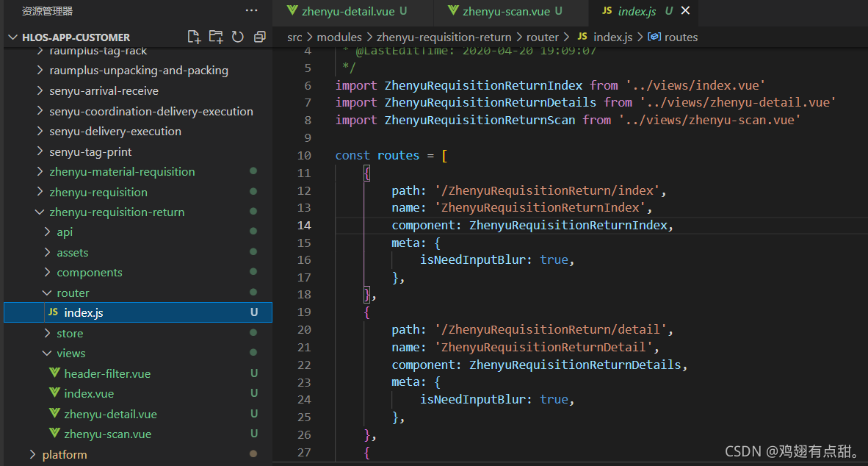868x466 pixels.
Task: Click routes symbol in breadcrumb
Action: click(680, 37)
